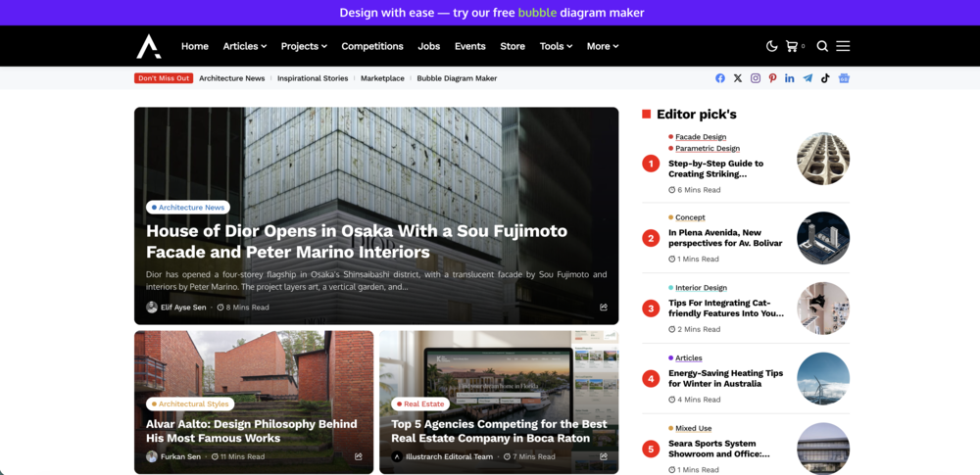Screen dimensions: 980x475
Task: Select the Architecture News category tag
Action: 188,208
